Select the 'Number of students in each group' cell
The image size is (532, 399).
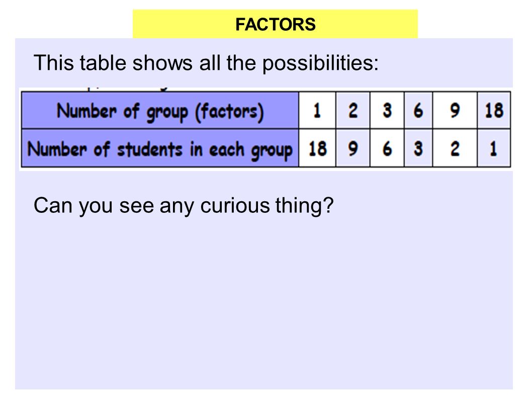click(x=160, y=148)
